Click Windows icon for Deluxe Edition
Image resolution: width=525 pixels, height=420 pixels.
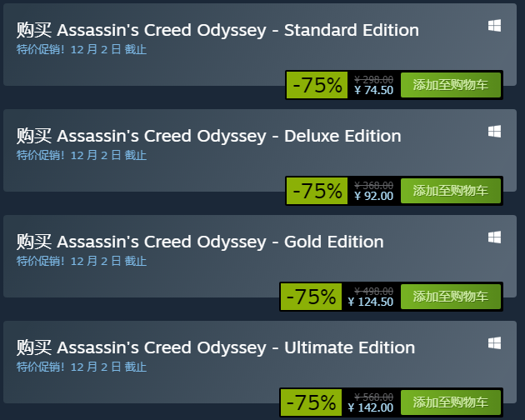(x=494, y=132)
